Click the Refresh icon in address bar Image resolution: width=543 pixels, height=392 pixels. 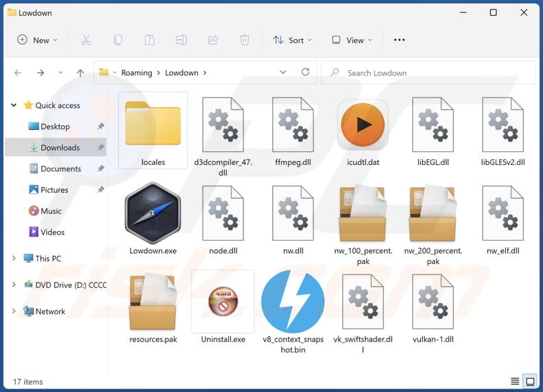click(305, 72)
